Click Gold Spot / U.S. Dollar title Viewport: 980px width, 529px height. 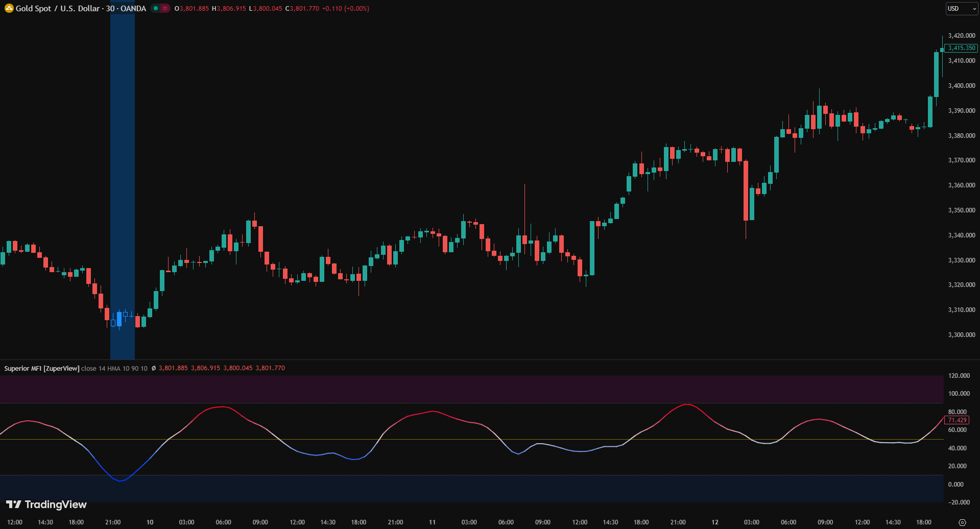tap(58, 9)
